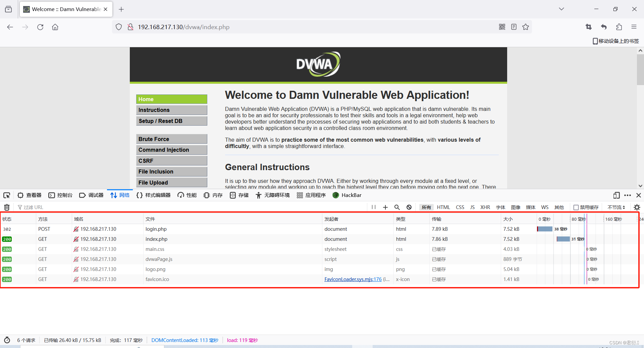Image resolution: width=644 pixels, height=348 pixels.
Task: Open the tracking protection shield icon
Action: pyautogui.click(x=119, y=27)
